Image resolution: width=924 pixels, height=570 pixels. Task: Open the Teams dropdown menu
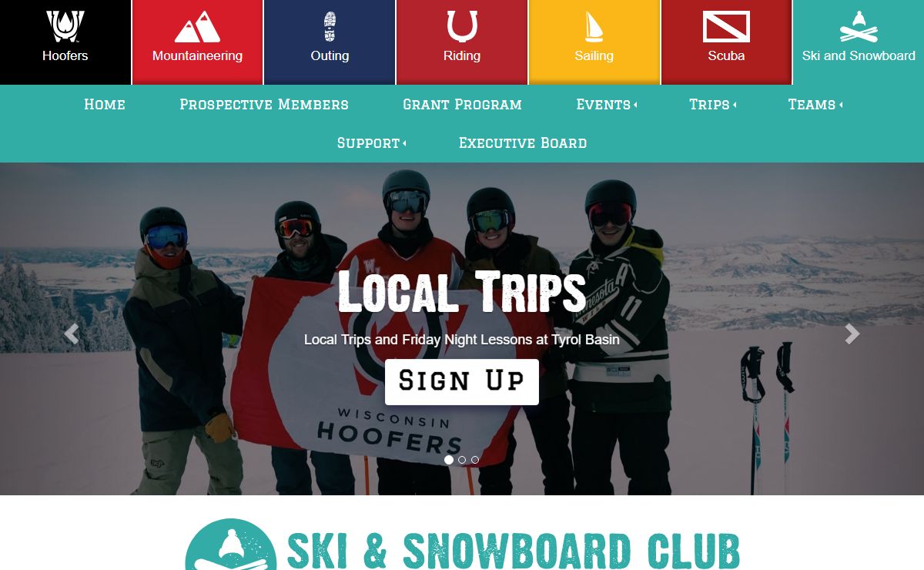pyautogui.click(x=815, y=105)
